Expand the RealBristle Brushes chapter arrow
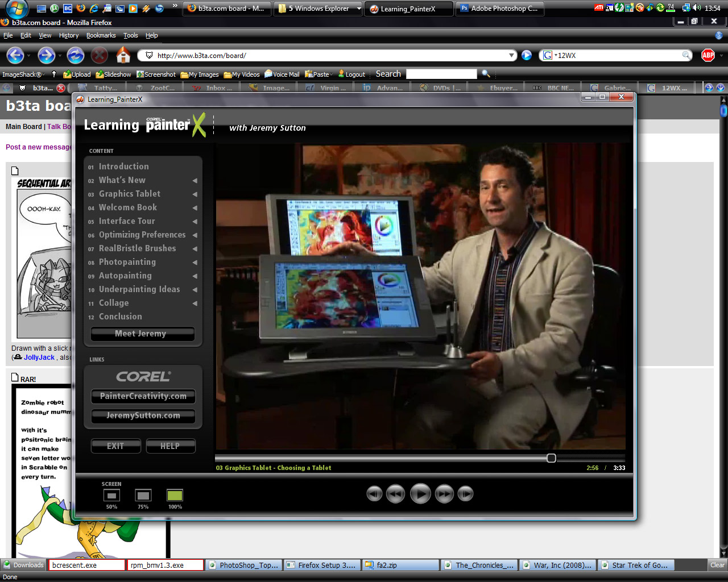 coord(195,249)
